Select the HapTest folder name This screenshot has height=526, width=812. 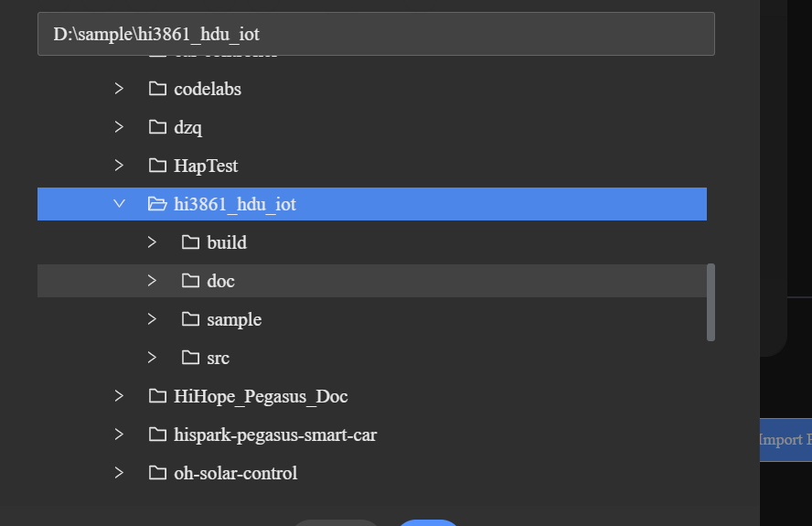(x=206, y=166)
